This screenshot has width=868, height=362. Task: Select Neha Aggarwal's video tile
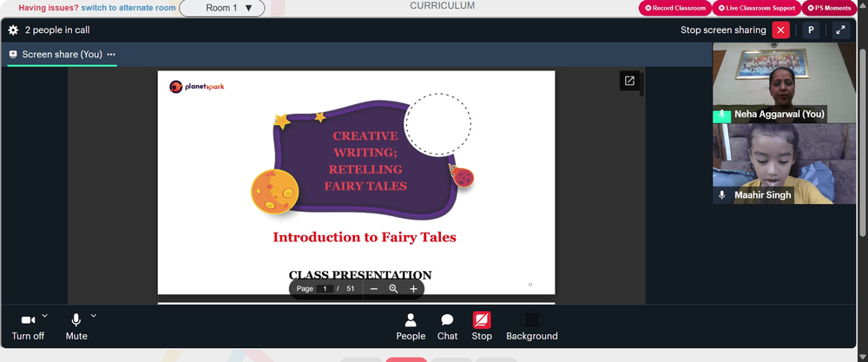coord(784,82)
